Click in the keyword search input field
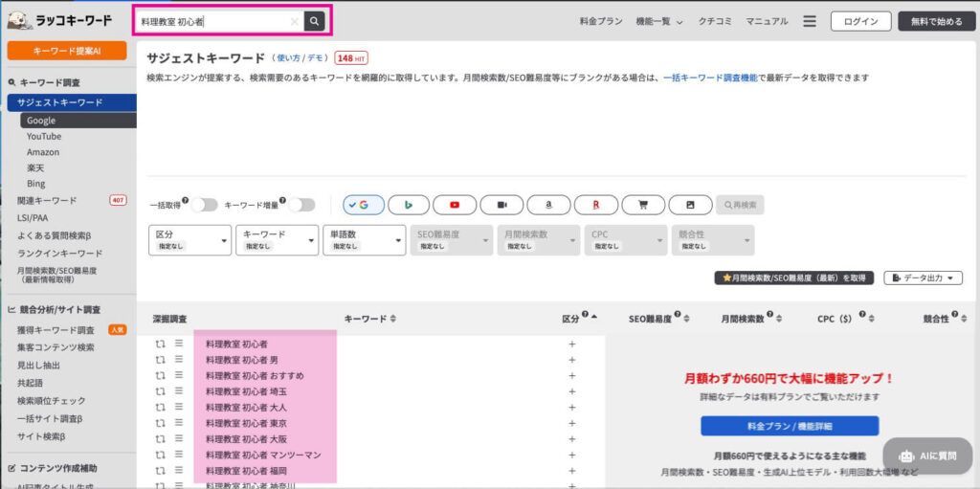 (x=211, y=21)
